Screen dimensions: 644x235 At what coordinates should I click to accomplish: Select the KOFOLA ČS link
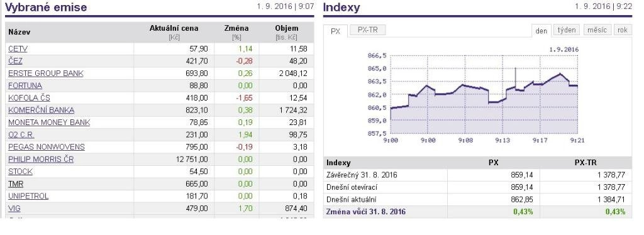click(29, 98)
